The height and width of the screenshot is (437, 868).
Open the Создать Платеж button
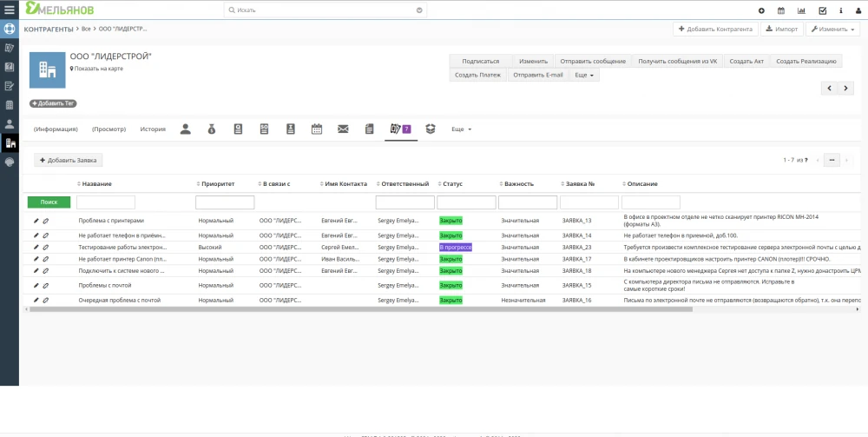coord(477,75)
